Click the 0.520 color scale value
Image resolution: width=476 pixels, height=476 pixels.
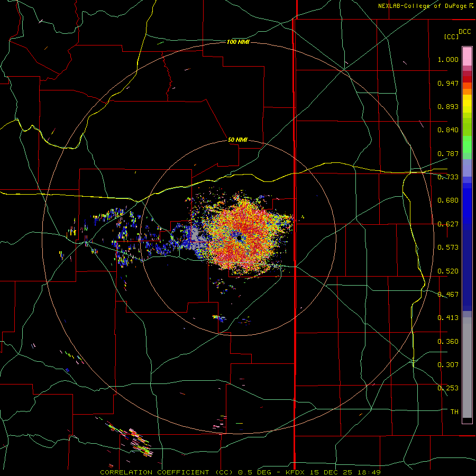(448, 271)
